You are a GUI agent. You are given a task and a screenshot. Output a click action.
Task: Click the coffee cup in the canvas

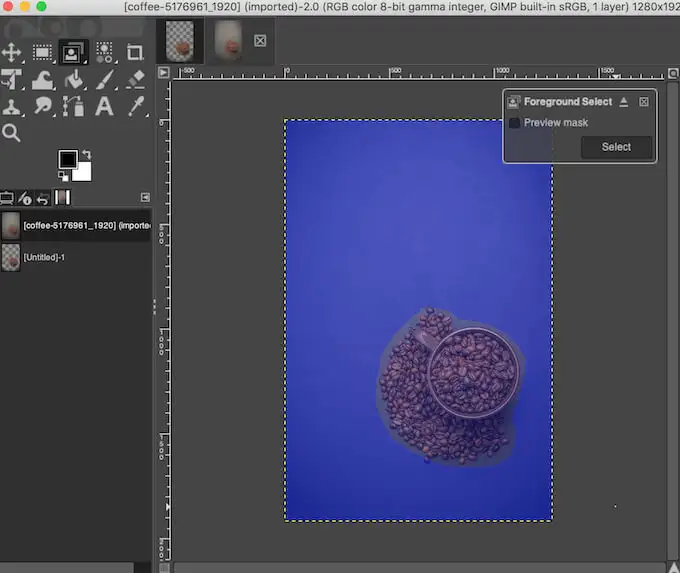coord(473,373)
